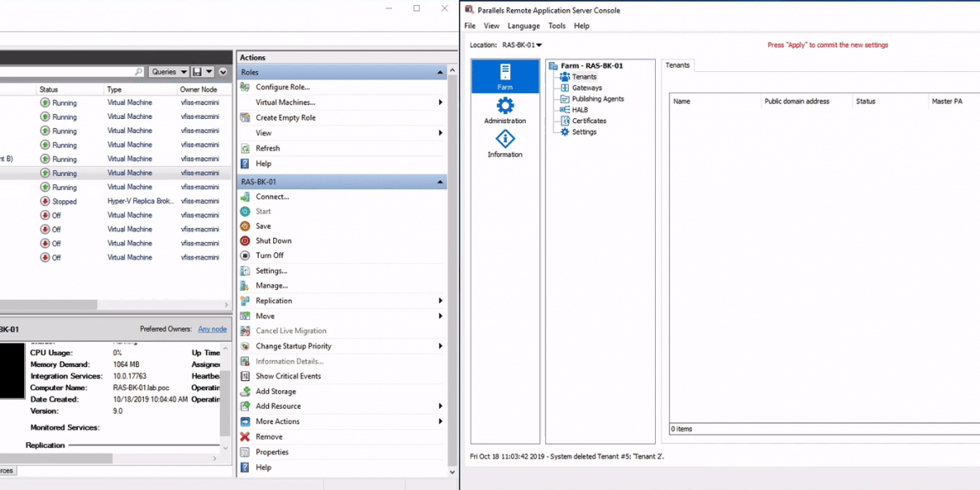This screenshot has width=980, height=490.
Task: Open the Help menu in Parallels console
Action: [581, 26]
